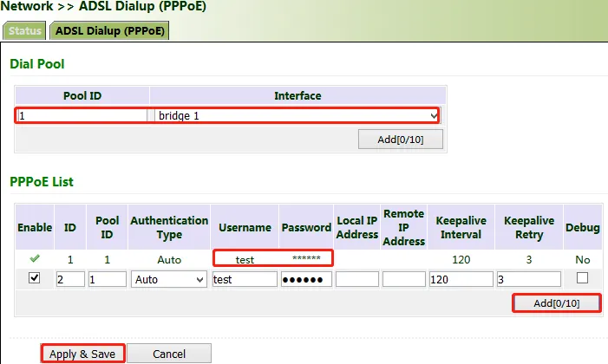The height and width of the screenshot is (364, 608).
Task: Click the Dial Pool section heading
Action: 37,64
